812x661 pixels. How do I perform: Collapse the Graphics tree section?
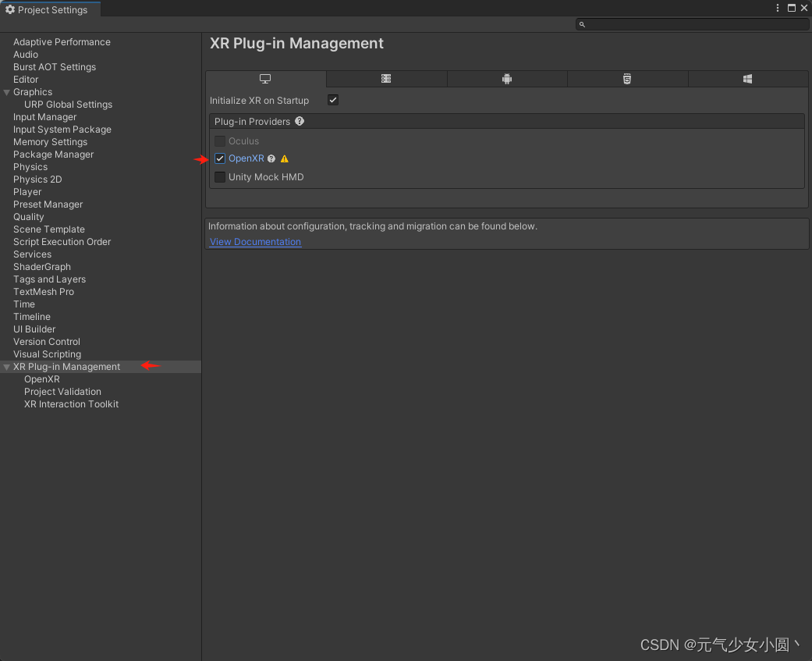(7, 92)
